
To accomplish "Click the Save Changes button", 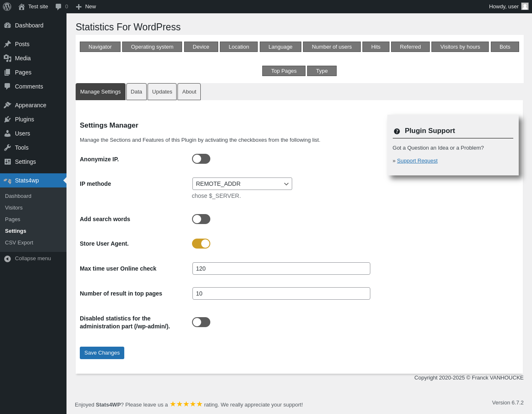I will tap(102, 353).
